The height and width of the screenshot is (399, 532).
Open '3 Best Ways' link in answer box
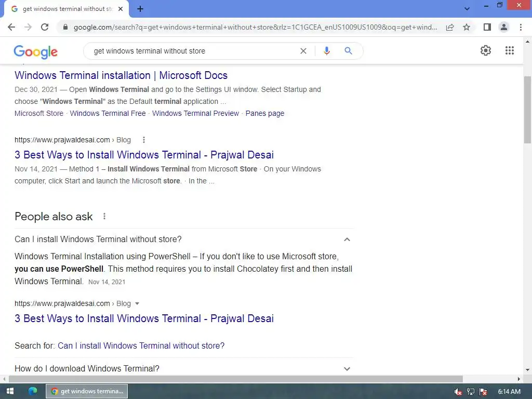pyautogui.click(x=144, y=318)
